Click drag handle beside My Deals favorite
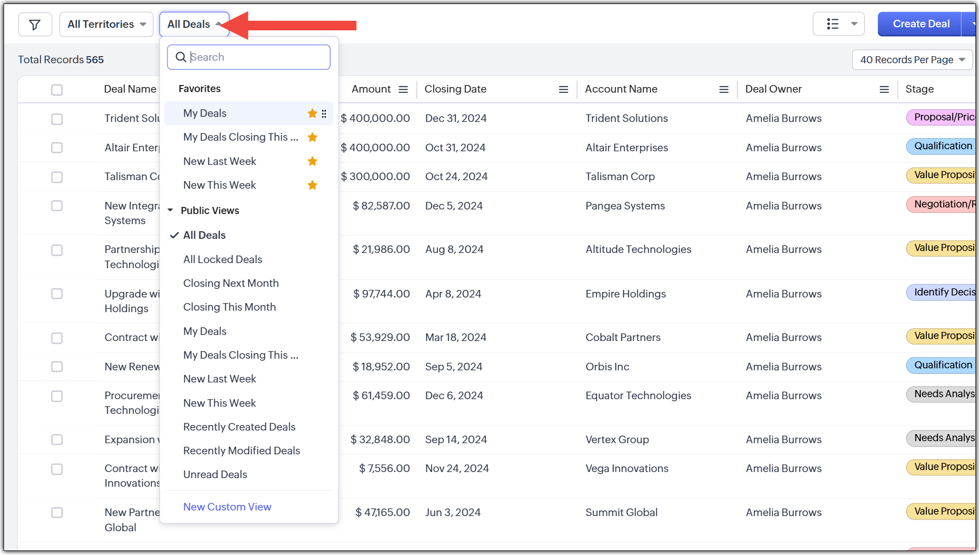This screenshot has width=980, height=555. [x=324, y=113]
